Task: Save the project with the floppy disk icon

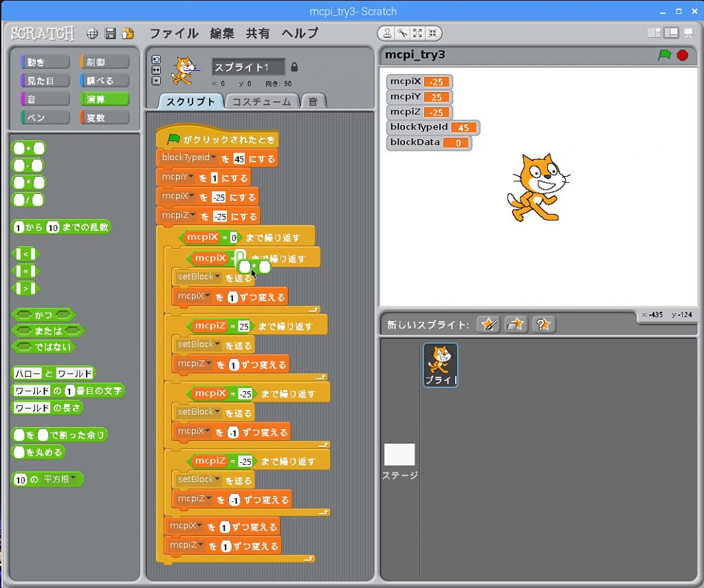Action: pyautogui.click(x=110, y=34)
